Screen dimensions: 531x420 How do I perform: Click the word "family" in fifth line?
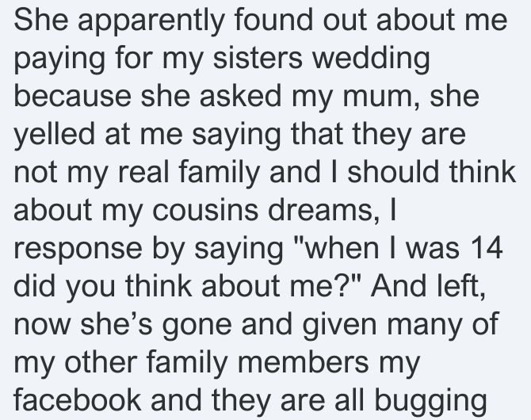click(x=219, y=174)
